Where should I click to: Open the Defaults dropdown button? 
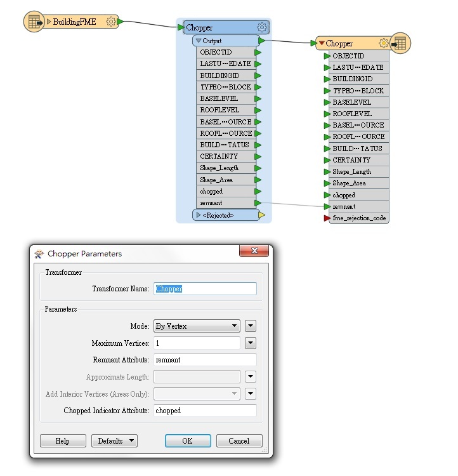[x=114, y=441]
